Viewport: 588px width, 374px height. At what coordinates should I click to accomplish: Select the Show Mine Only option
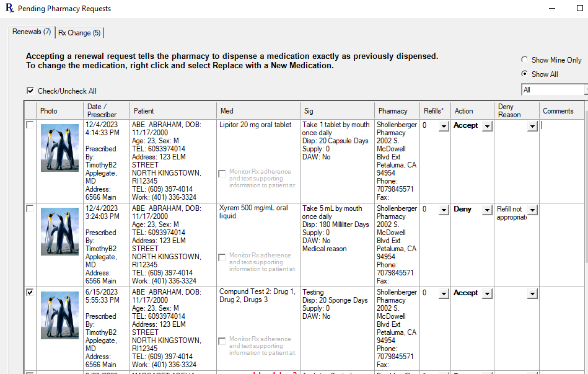point(525,60)
